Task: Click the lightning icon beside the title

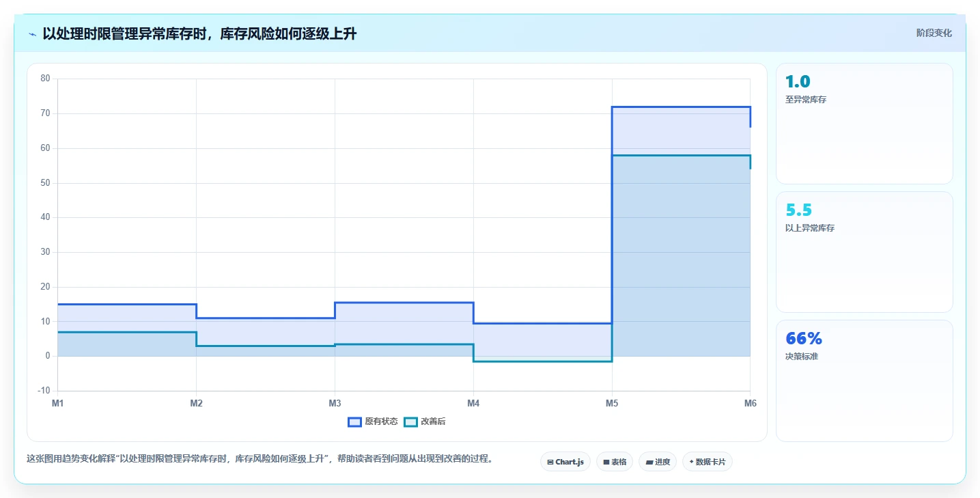Action: [32, 34]
